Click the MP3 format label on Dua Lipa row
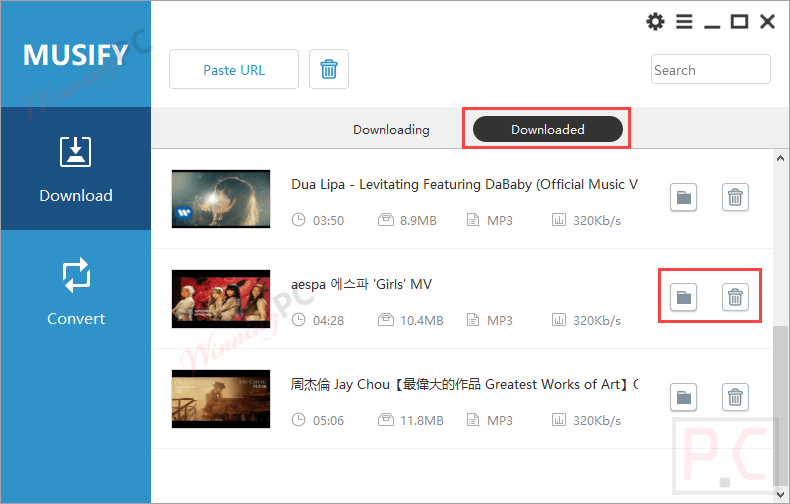790x504 pixels. tap(500, 220)
